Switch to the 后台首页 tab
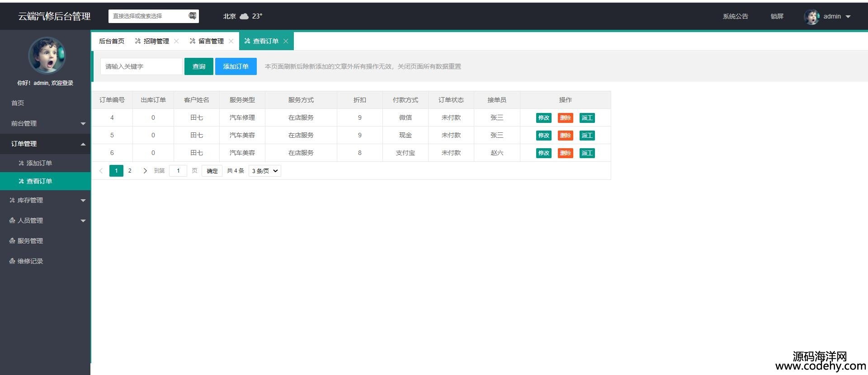This screenshot has width=868, height=375. 111,41
